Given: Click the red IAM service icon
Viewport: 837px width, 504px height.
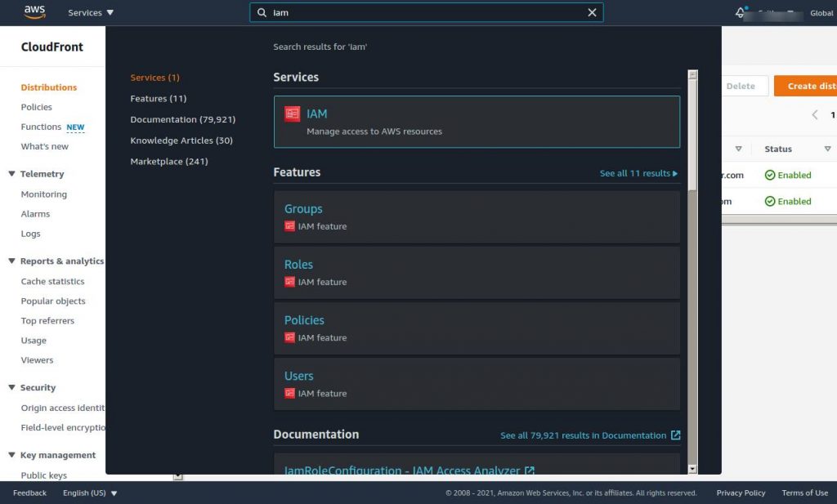Looking at the screenshot, I should coord(292,114).
